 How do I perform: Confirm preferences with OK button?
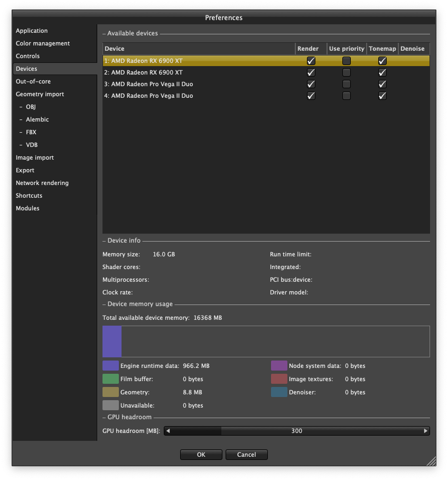point(201,455)
